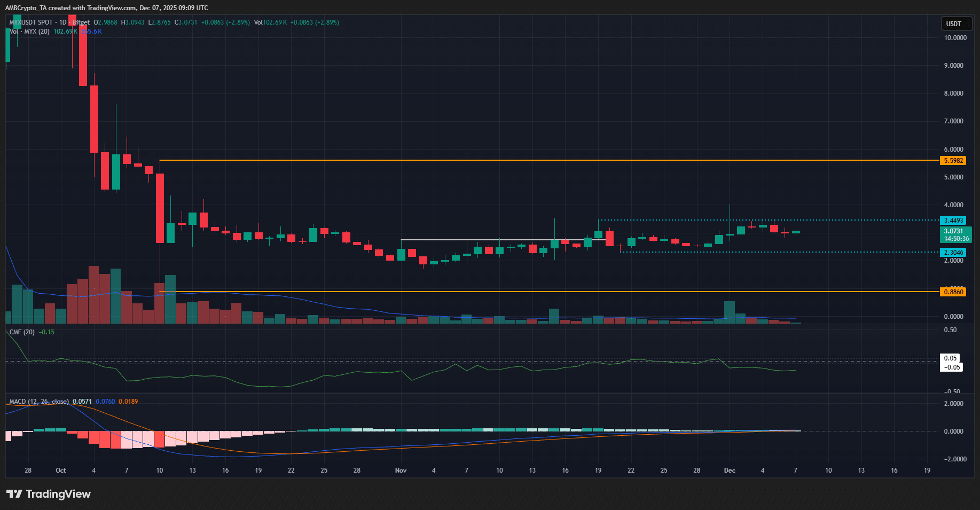Click the Dec label on the time axis
The width and height of the screenshot is (980, 510).
click(730, 470)
